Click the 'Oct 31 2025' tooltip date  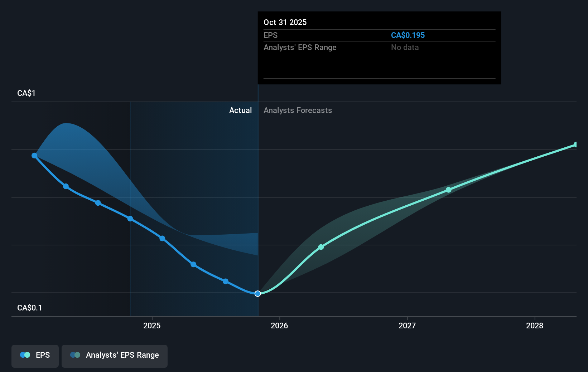pyautogui.click(x=285, y=23)
